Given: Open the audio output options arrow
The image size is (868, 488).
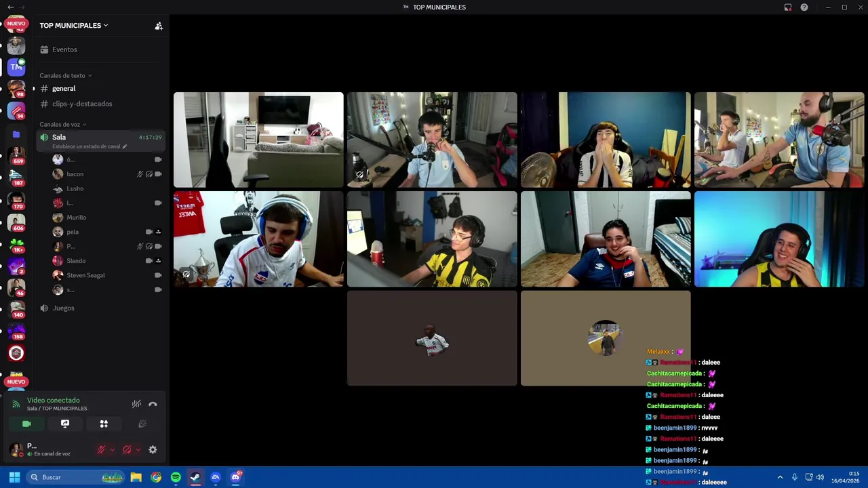Looking at the screenshot, I should click(x=138, y=449).
